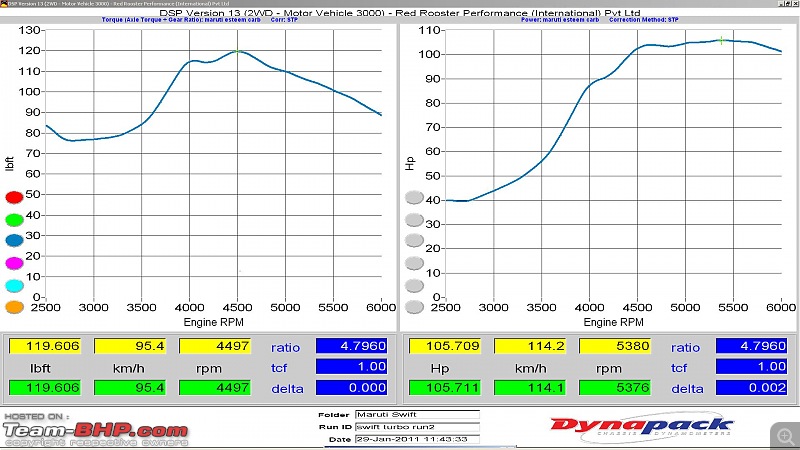Click the torque chart delta value 0.000
Image resolution: width=800 pixels, height=450 pixels.
pos(352,388)
